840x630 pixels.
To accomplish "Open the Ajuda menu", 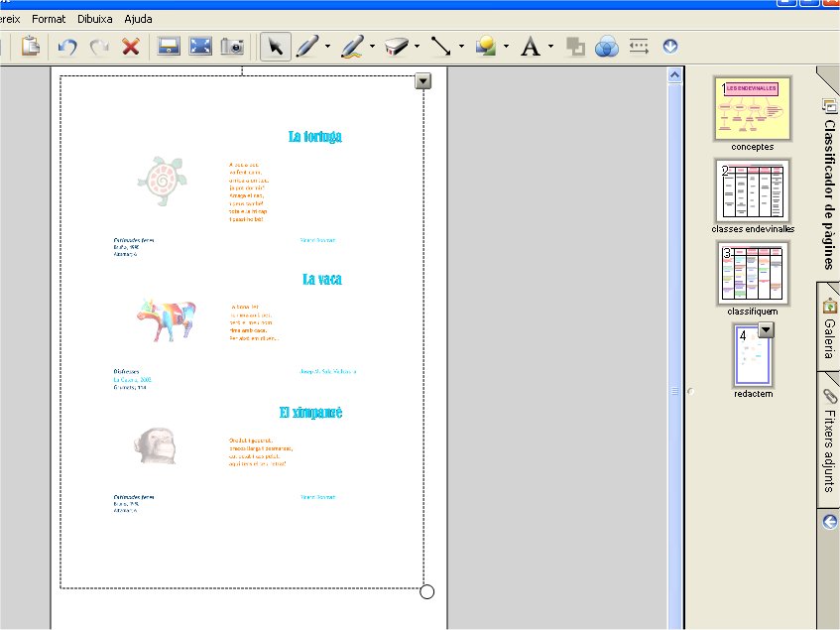I will point(138,19).
